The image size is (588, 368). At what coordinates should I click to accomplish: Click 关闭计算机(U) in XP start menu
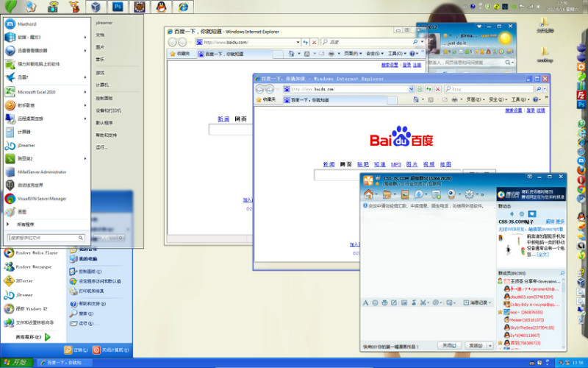pyautogui.click(x=111, y=350)
